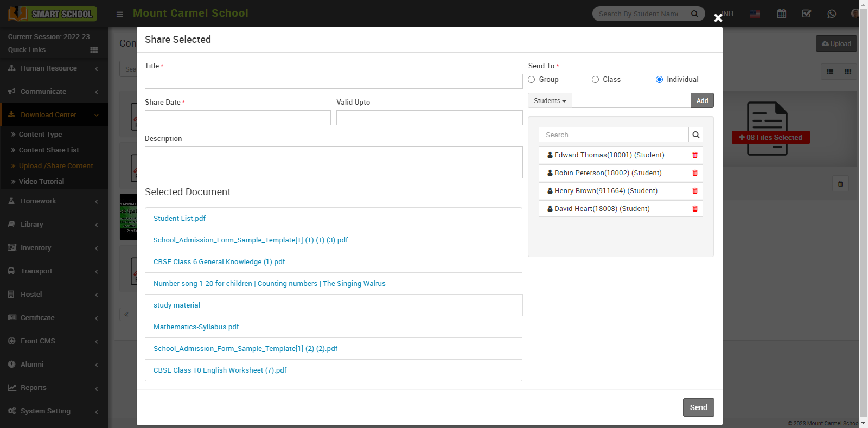Click the Send button

click(x=698, y=407)
